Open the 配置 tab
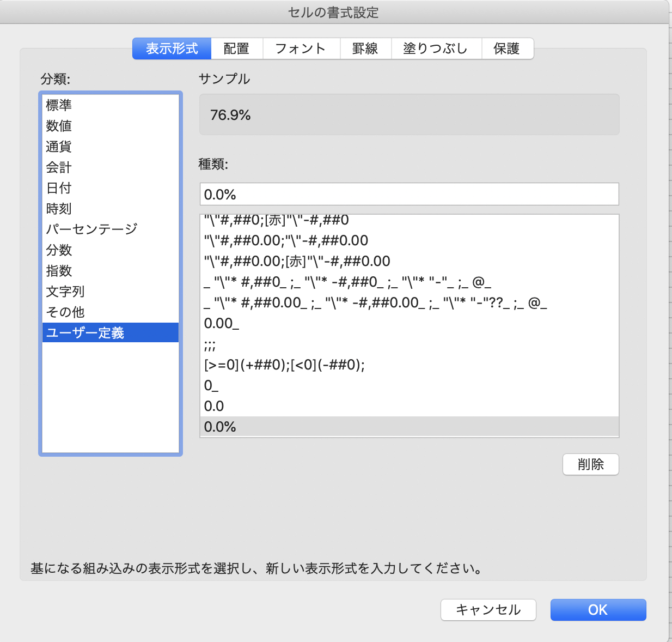672x642 pixels. pos(236,49)
